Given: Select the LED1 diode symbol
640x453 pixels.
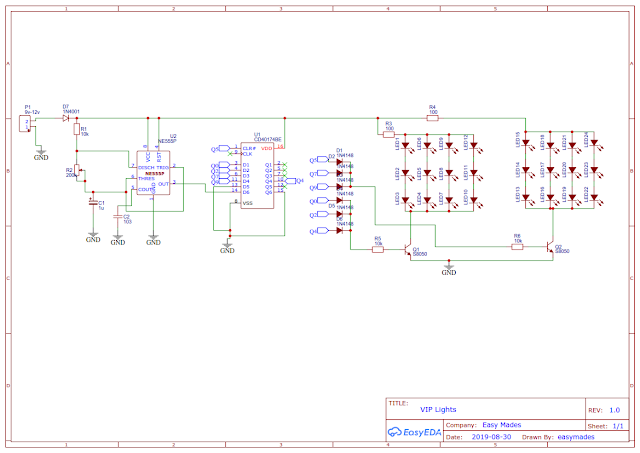Looking at the screenshot, I should pyautogui.click(x=406, y=146).
